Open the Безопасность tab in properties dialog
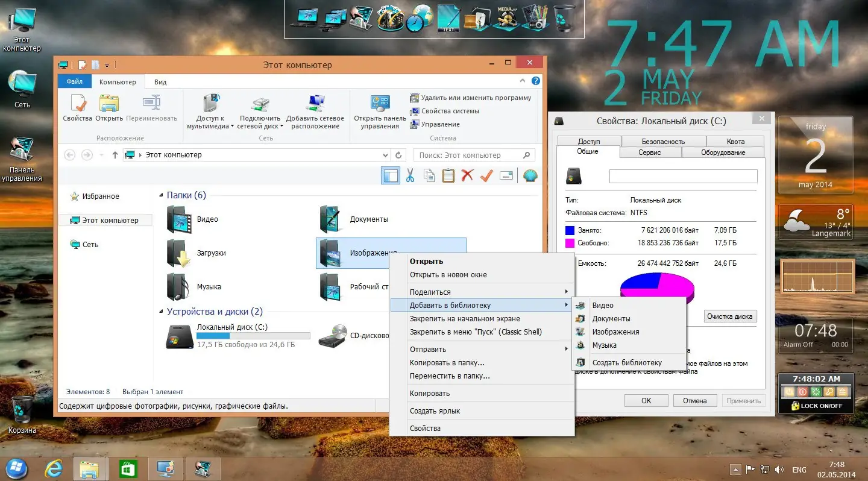 coord(663,142)
